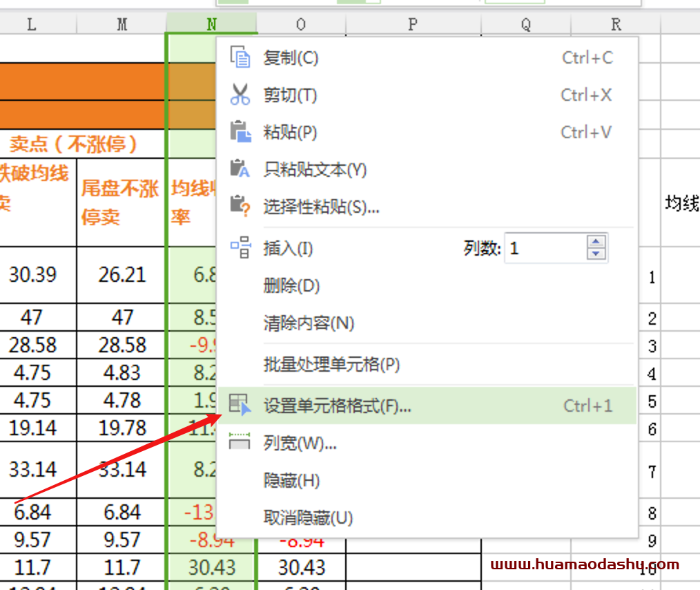Click the Paste text only icon
The height and width of the screenshot is (590, 700).
click(240, 169)
